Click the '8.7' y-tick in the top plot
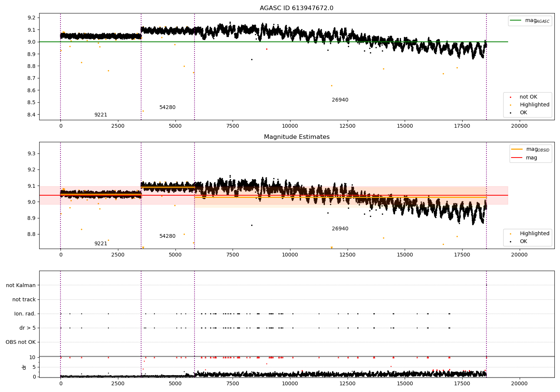 [x=32, y=78]
